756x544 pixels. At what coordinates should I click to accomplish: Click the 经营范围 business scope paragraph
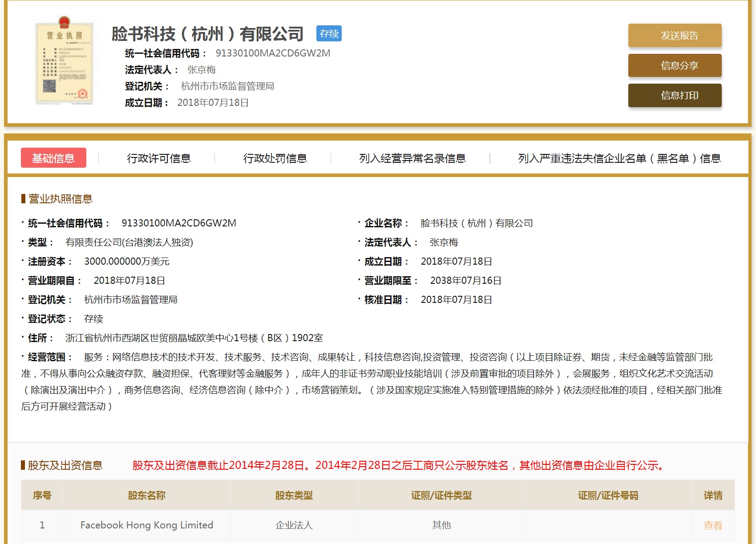tap(372, 382)
